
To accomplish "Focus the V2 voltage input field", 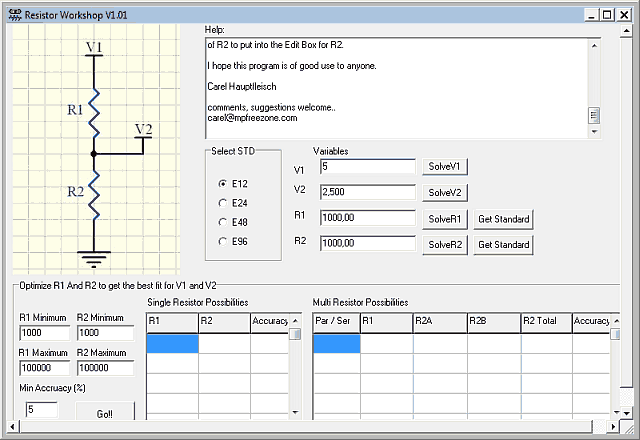I will click(x=367, y=192).
